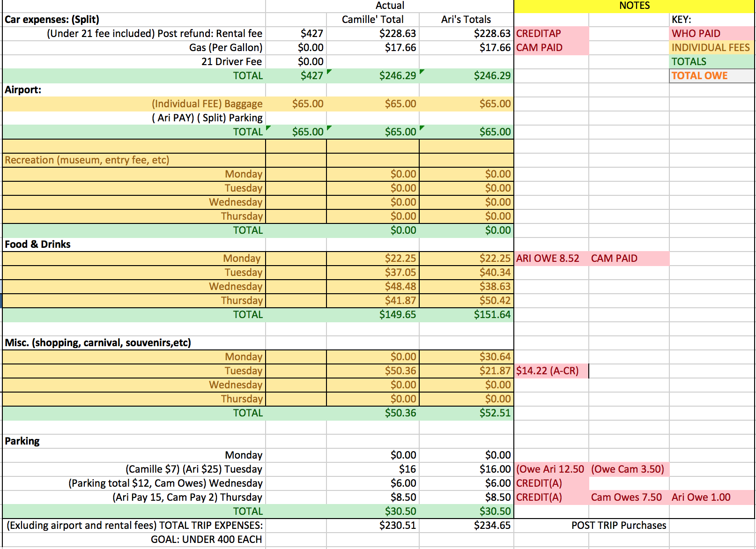This screenshot has width=756, height=549.
Task: Click the CAM PAID note in Food Monday row
Action: (x=629, y=259)
